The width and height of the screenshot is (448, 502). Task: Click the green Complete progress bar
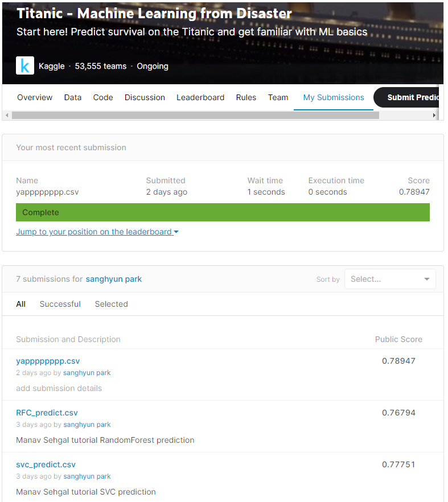click(223, 212)
